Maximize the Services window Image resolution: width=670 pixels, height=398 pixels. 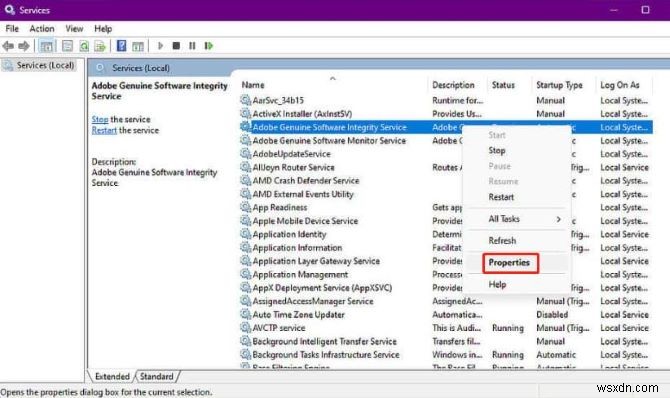(x=645, y=9)
